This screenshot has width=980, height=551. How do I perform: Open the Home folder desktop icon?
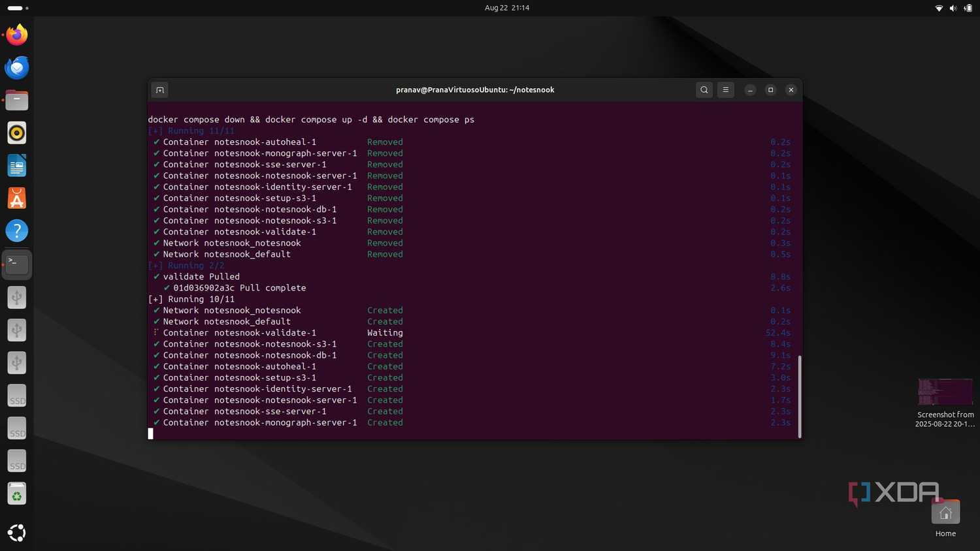click(945, 518)
